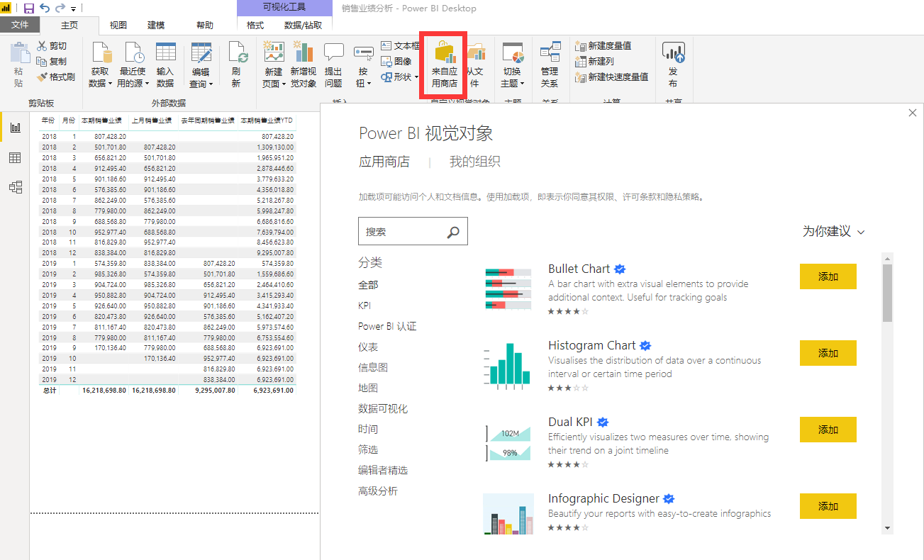Click the 年份 column header in table
924x560 pixels.
tap(48, 121)
